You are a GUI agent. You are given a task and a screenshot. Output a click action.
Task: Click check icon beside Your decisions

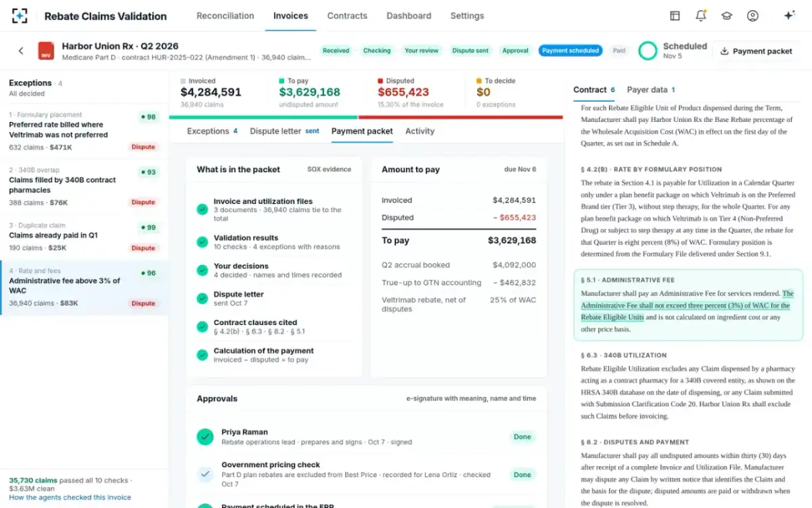pyautogui.click(x=202, y=270)
